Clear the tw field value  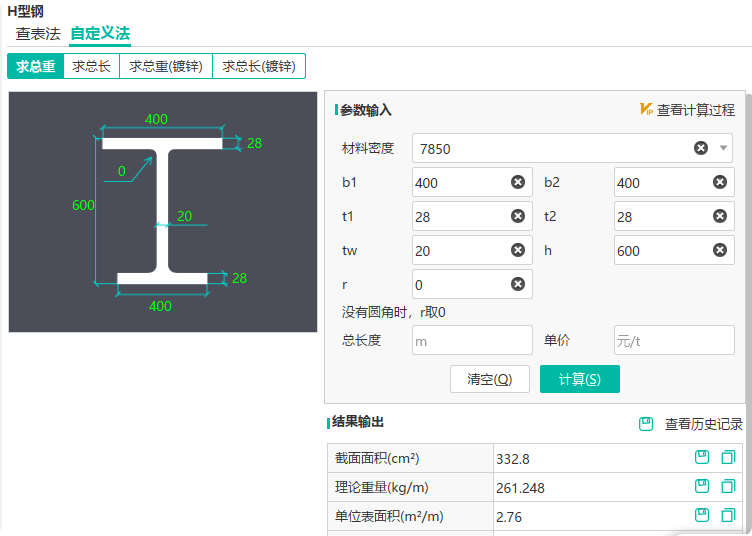(517, 250)
